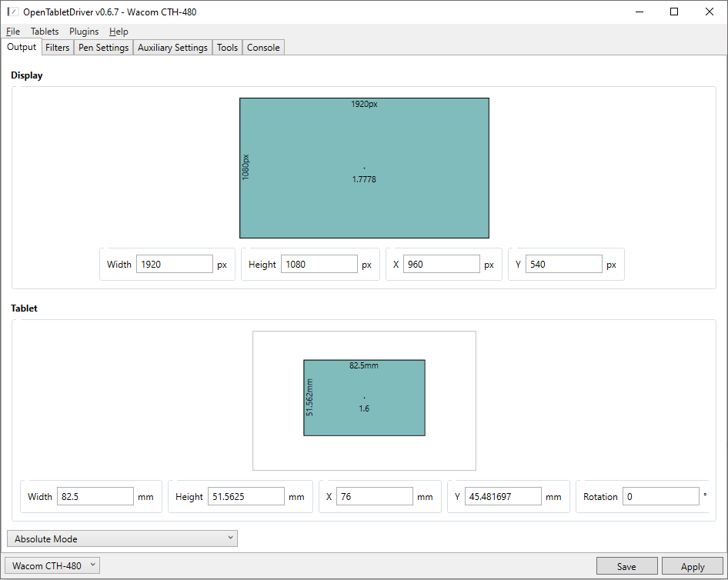
Task: Click the Display Y field showing 540
Action: pos(564,264)
